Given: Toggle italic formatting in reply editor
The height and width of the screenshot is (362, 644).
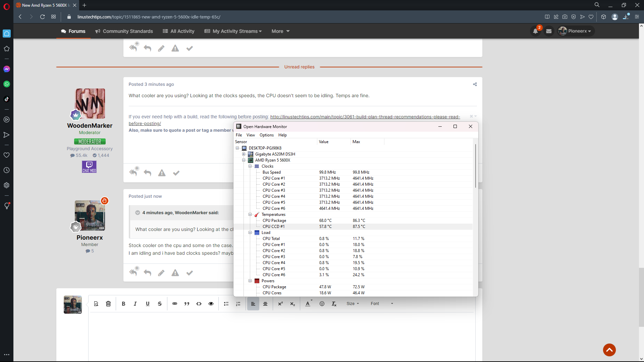Looking at the screenshot, I should click(135, 304).
